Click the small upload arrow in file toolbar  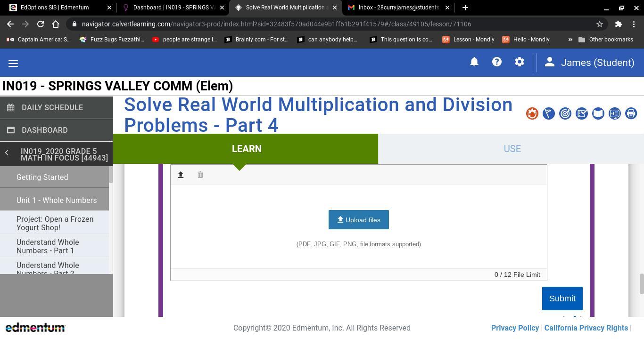click(x=181, y=175)
